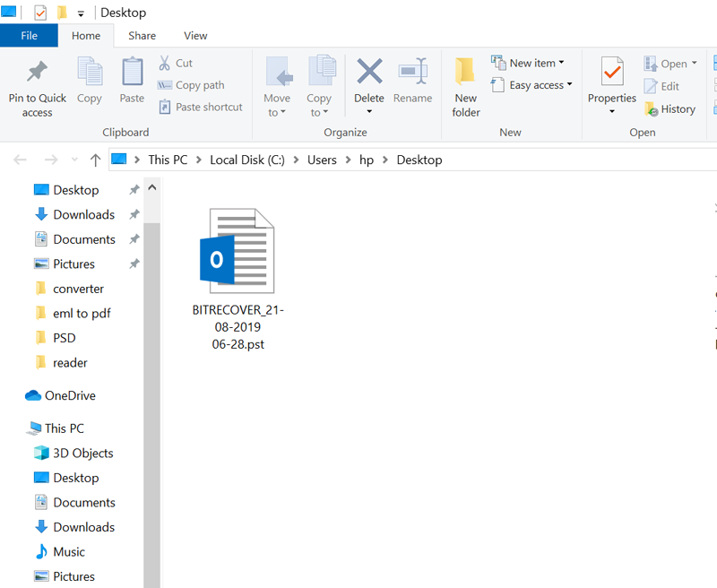Image resolution: width=717 pixels, height=588 pixels.
Task: Click New folder icon in title bar
Action: [x=62, y=13]
